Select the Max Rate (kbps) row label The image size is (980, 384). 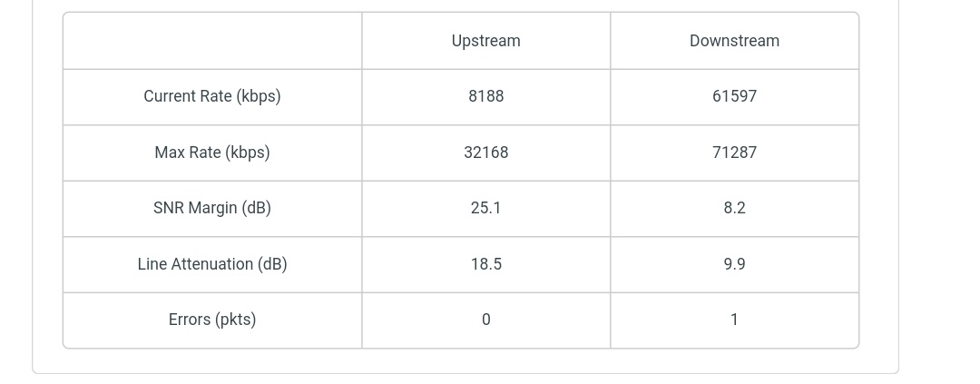coord(212,153)
